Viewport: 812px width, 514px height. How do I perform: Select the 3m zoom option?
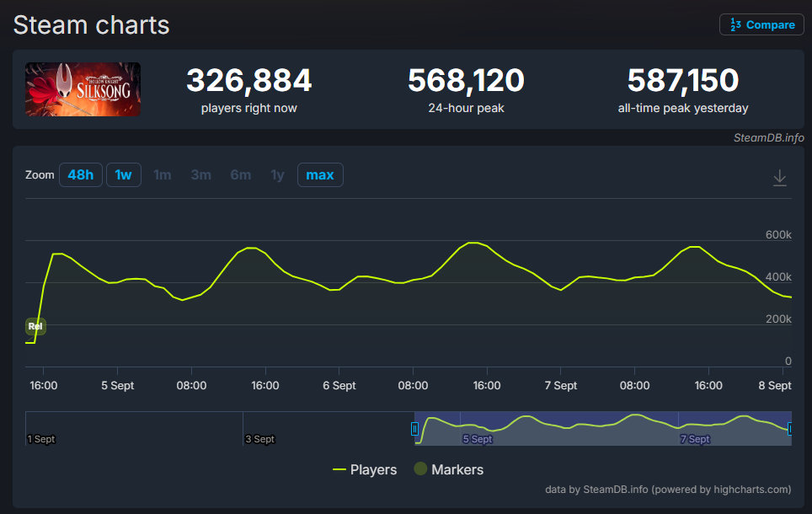point(201,174)
